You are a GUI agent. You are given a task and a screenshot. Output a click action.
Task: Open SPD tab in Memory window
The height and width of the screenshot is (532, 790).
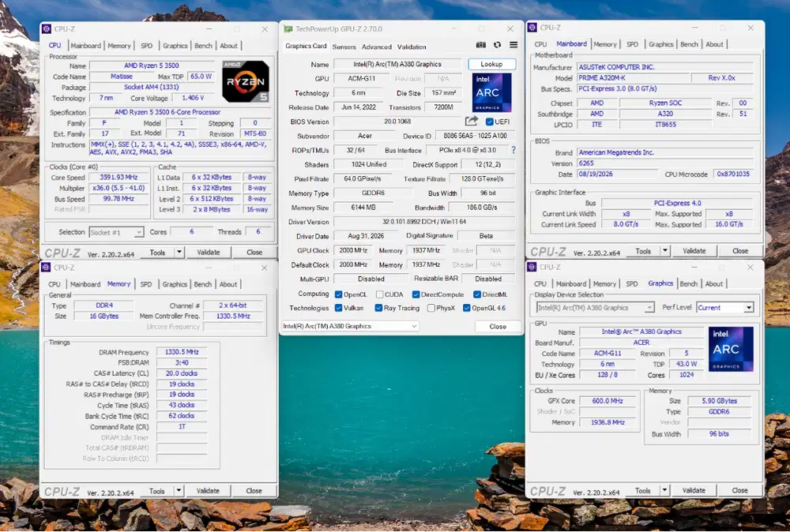point(146,284)
